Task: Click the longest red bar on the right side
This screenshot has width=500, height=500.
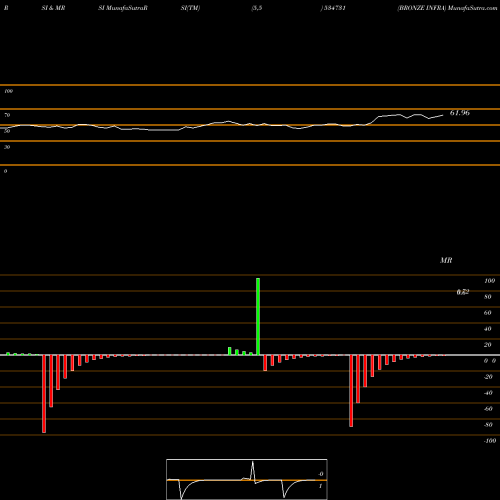Action: tap(351, 391)
